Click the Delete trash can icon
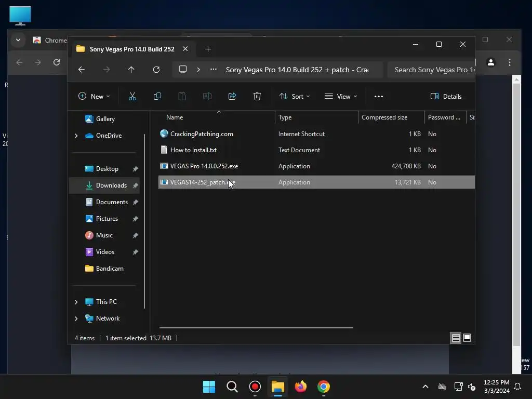The height and width of the screenshot is (399, 532). (257, 96)
